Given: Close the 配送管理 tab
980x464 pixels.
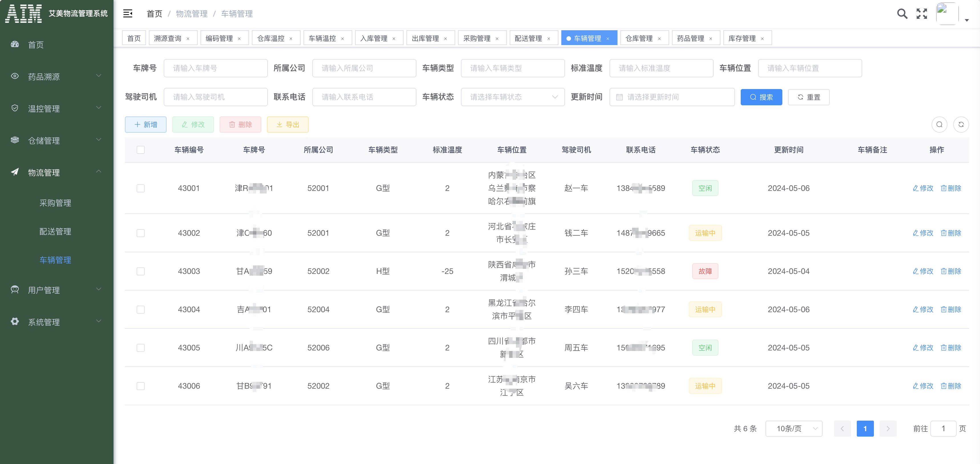Looking at the screenshot, I should (x=549, y=39).
